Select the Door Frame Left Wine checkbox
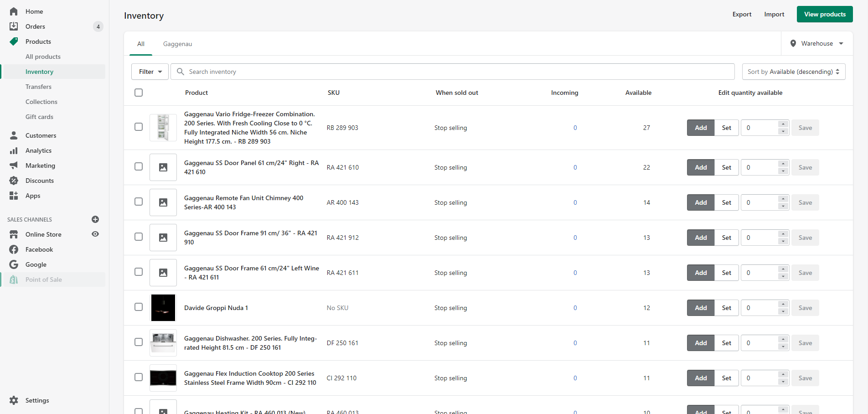The image size is (868, 414). 139,272
